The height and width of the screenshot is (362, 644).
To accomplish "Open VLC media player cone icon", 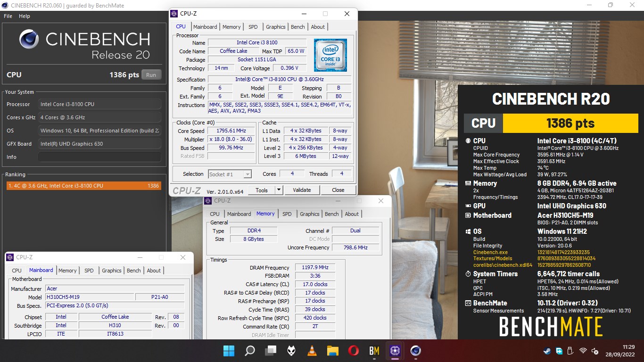I will click(x=312, y=351).
